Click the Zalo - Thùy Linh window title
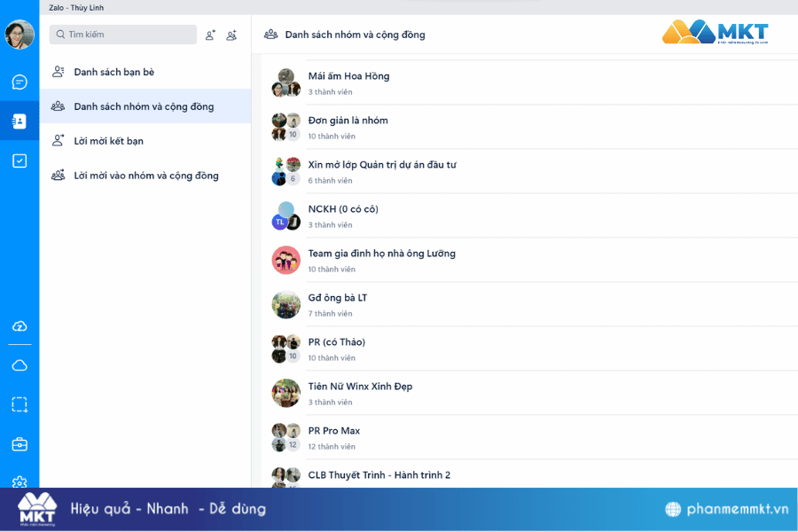 click(76, 8)
